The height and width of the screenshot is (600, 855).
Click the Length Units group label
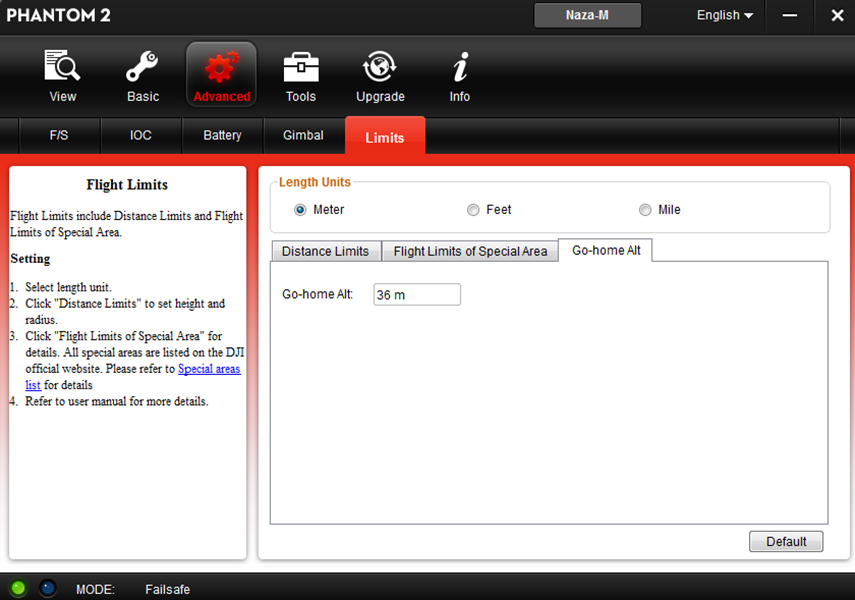(315, 182)
